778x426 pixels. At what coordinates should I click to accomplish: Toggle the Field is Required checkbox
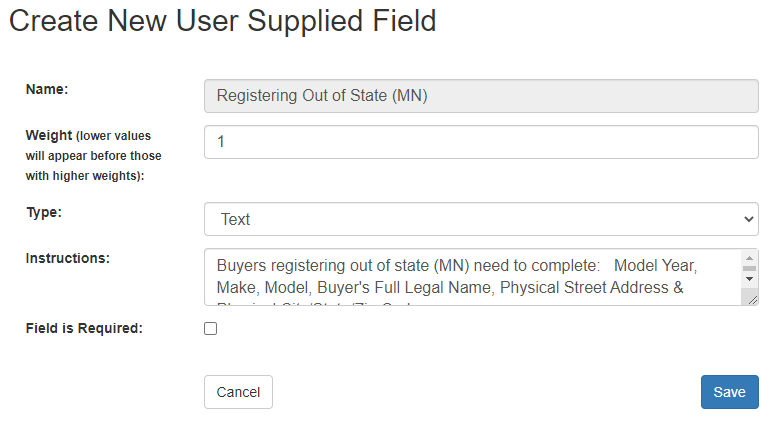(x=210, y=328)
